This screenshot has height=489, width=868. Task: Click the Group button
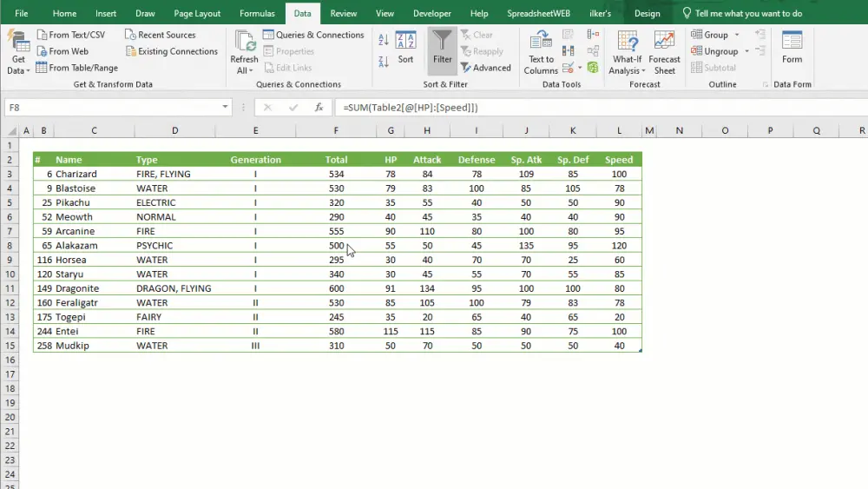[x=710, y=35]
